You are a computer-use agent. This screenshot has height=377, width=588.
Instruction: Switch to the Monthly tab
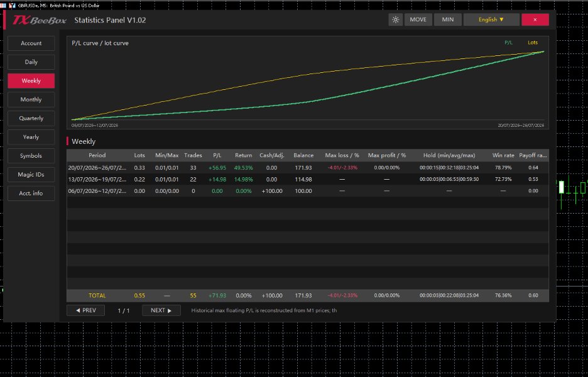point(31,99)
